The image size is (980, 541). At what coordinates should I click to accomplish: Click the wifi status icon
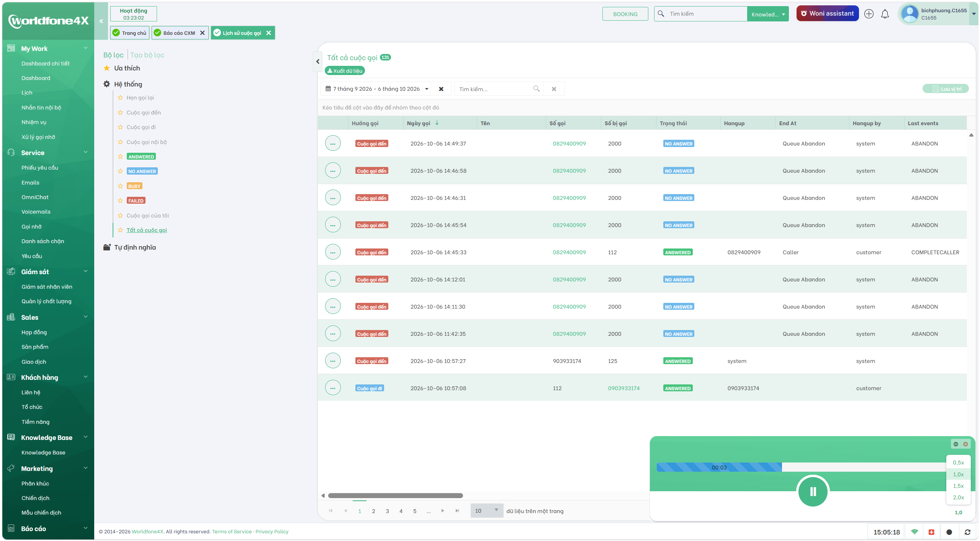915,532
